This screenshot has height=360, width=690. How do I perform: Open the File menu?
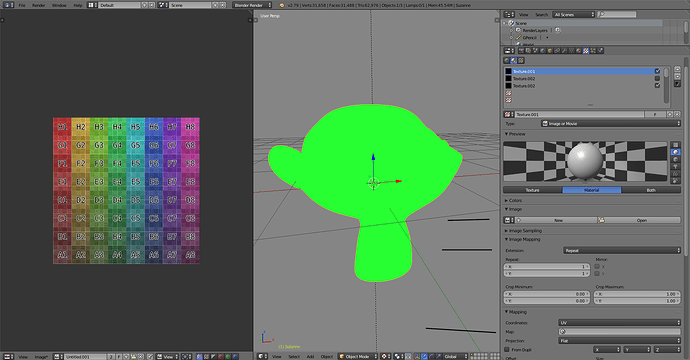click(x=22, y=5)
